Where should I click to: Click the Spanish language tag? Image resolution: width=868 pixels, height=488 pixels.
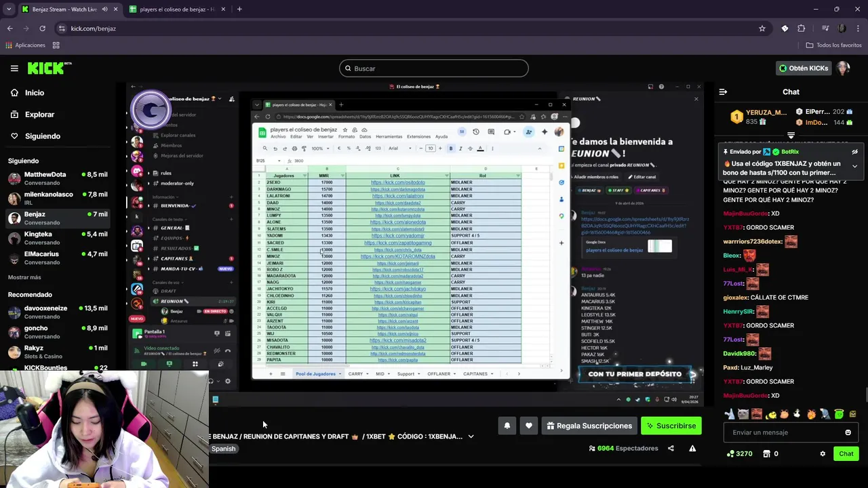(223, 449)
